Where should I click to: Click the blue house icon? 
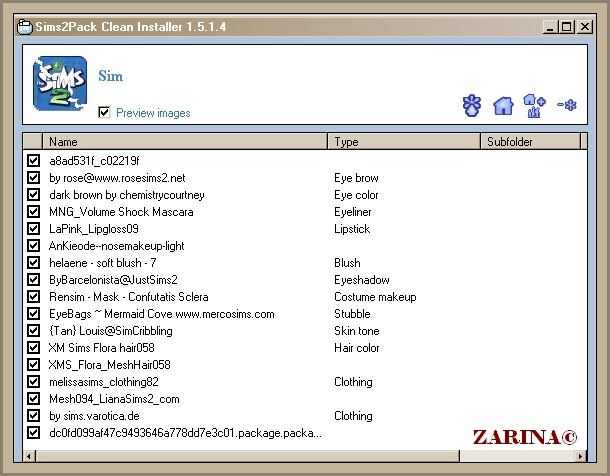pyautogui.click(x=503, y=106)
